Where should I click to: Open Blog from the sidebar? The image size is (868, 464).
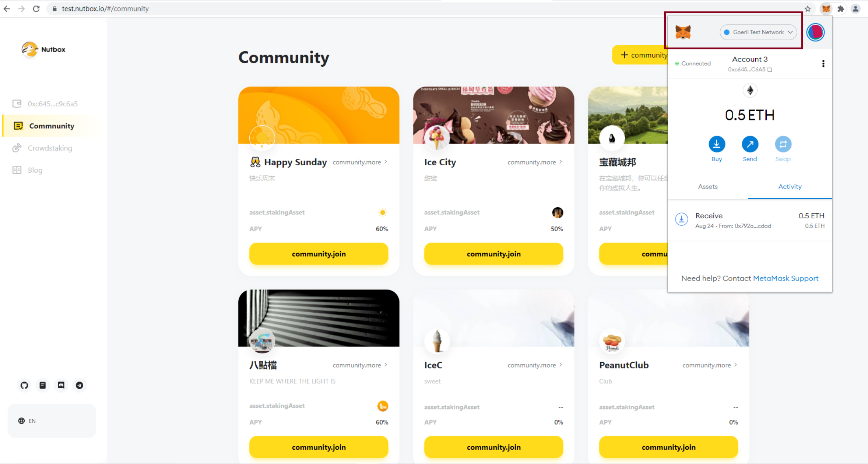[x=35, y=170]
